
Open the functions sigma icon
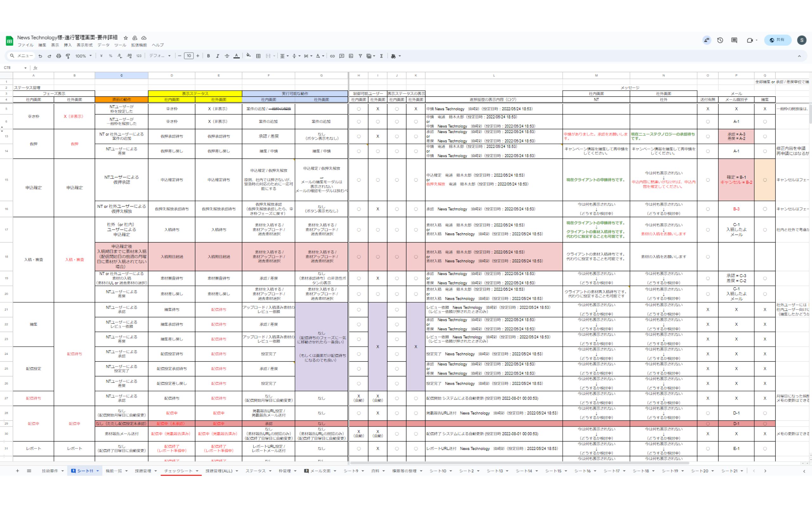click(x=382, y=56)
